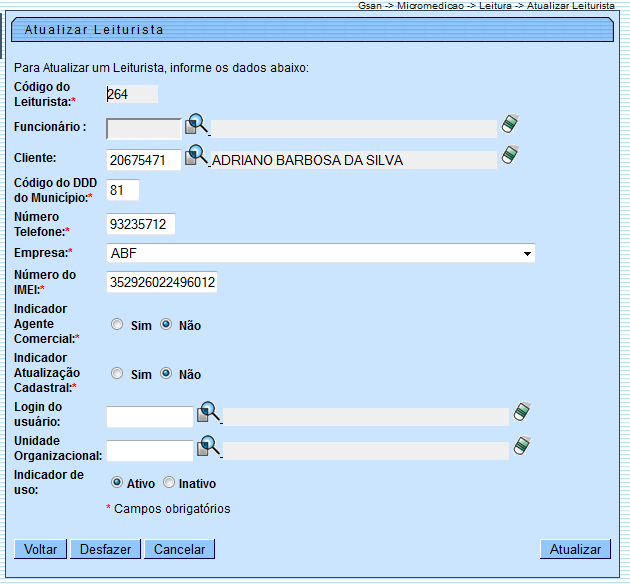This screenshot has width=630, height=584.
Task: Open Login do usuário search magnifier
Action: pyautogui.click(x=208, y=413)
